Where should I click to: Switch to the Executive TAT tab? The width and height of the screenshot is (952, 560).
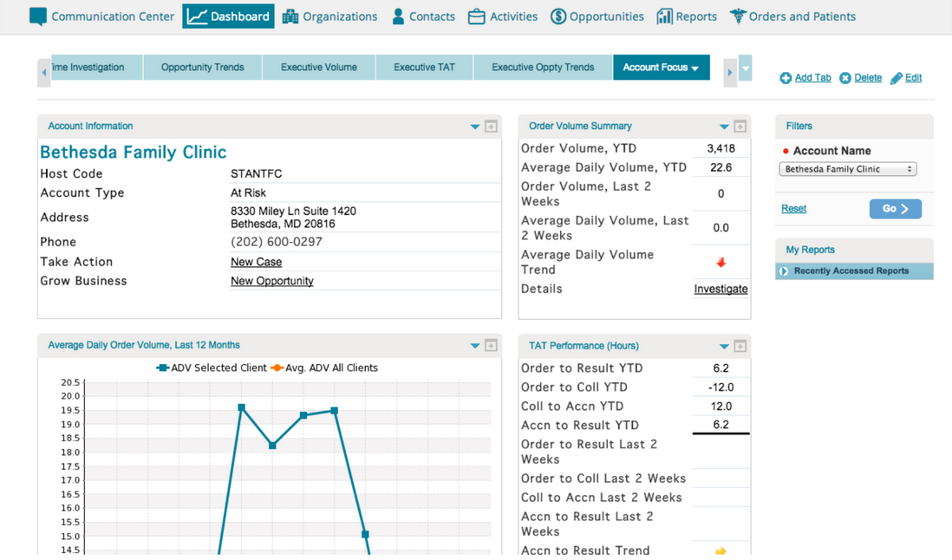click(x=424, y=68)
